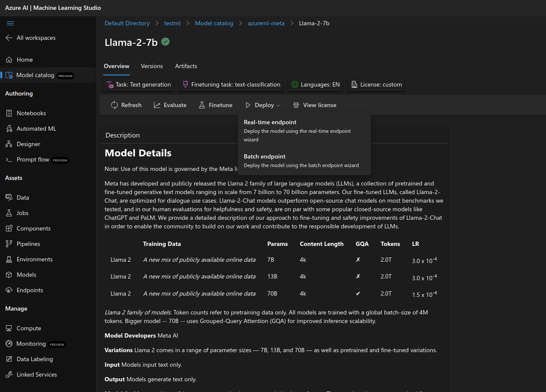Click the 13B params table cell
This screenshot has width=546, height=392.
[272, 276]
